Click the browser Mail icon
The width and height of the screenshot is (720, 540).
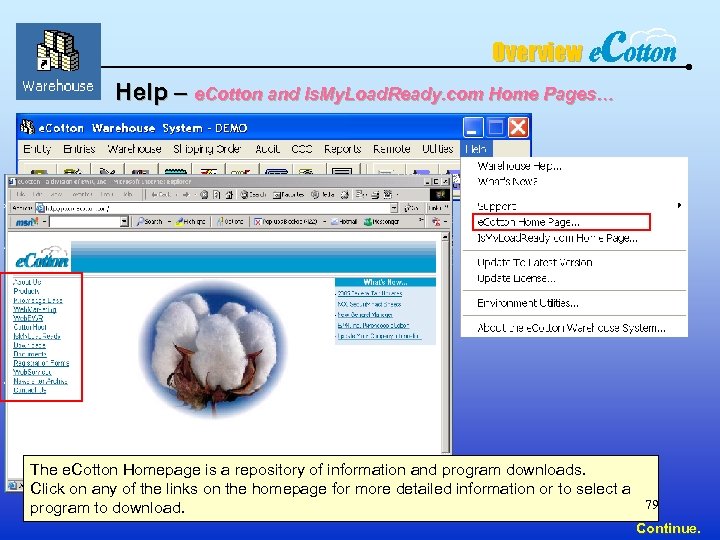tap(360, 195)
